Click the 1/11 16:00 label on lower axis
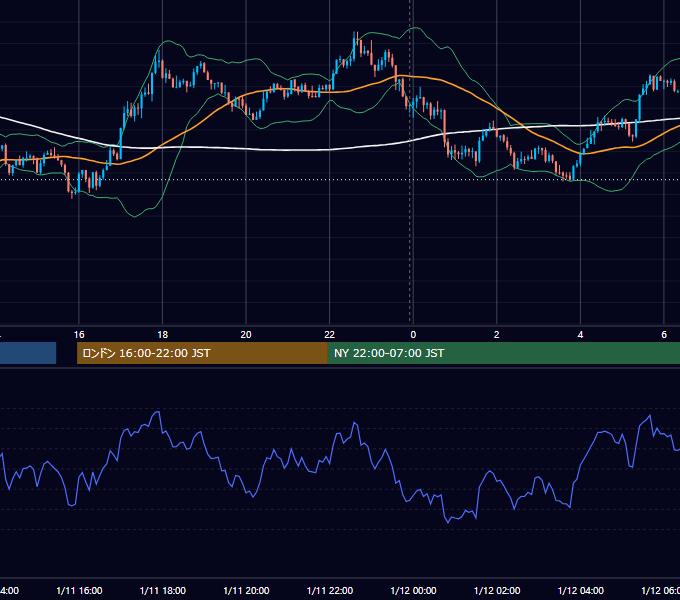 [79, 591]
